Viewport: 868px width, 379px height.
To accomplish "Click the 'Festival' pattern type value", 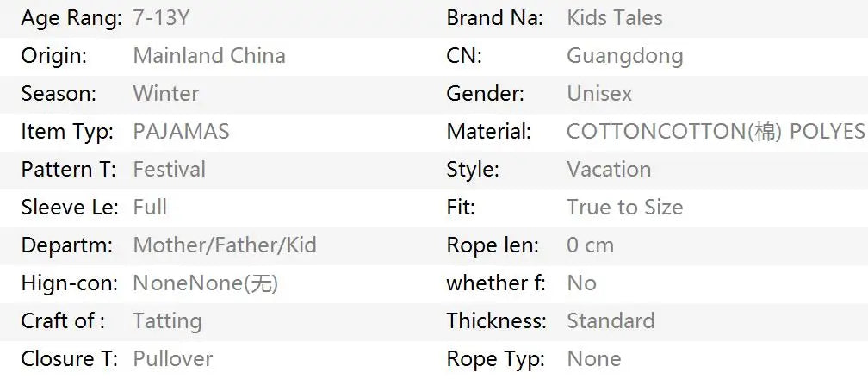I will tap(169, 170).
